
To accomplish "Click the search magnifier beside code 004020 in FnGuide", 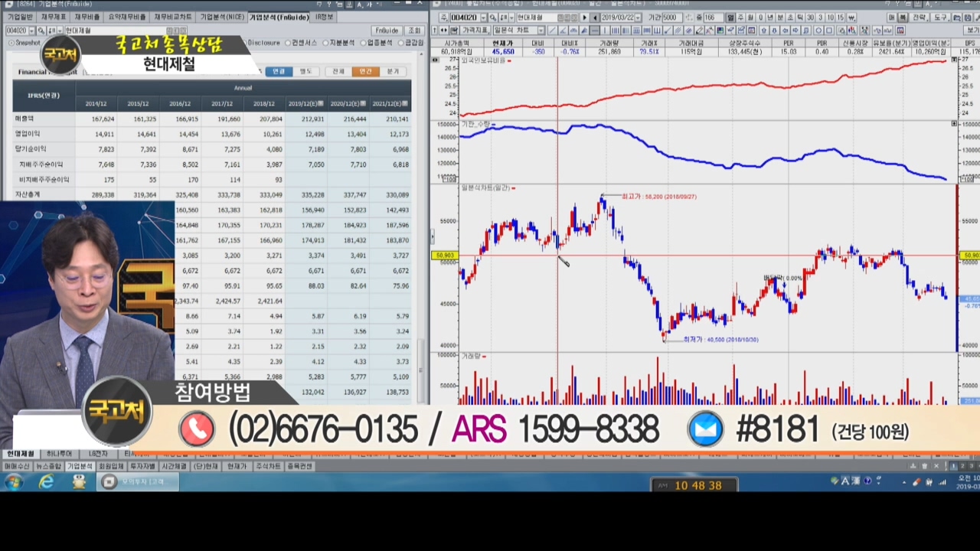I will [41, 31].
